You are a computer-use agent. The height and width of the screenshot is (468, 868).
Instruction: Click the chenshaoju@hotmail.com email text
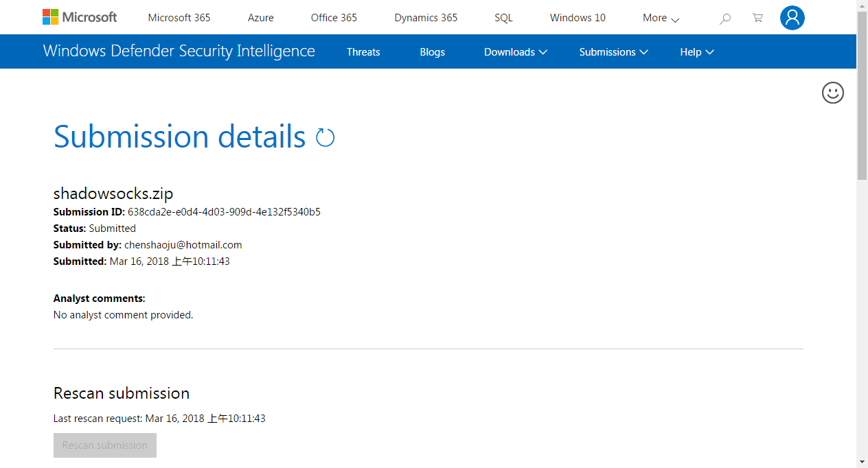tap(183, 245)
